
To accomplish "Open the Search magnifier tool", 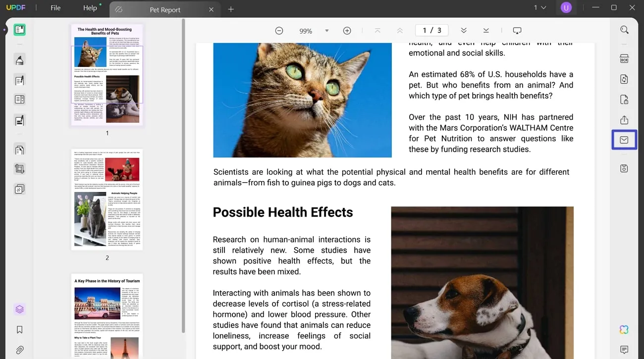I will [624, 30].
